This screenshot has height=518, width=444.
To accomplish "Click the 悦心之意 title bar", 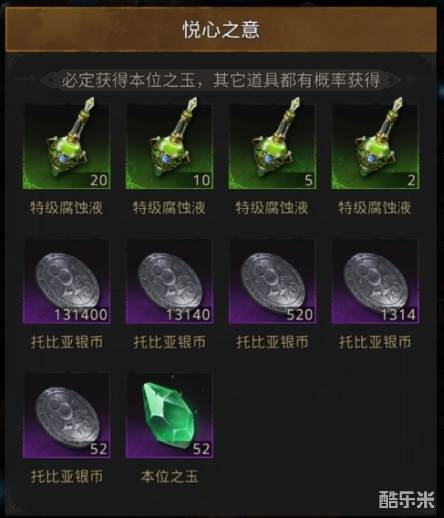I will [x=221, y=30].
